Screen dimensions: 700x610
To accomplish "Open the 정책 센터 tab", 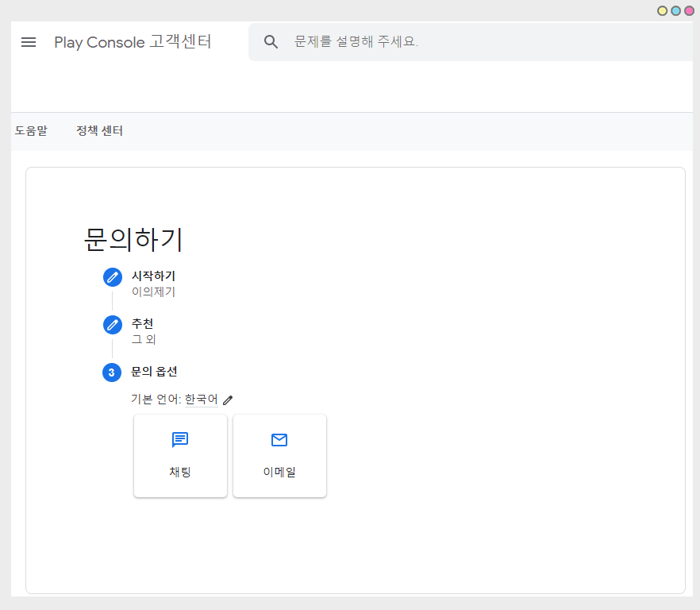I will (x=99, y=131).
